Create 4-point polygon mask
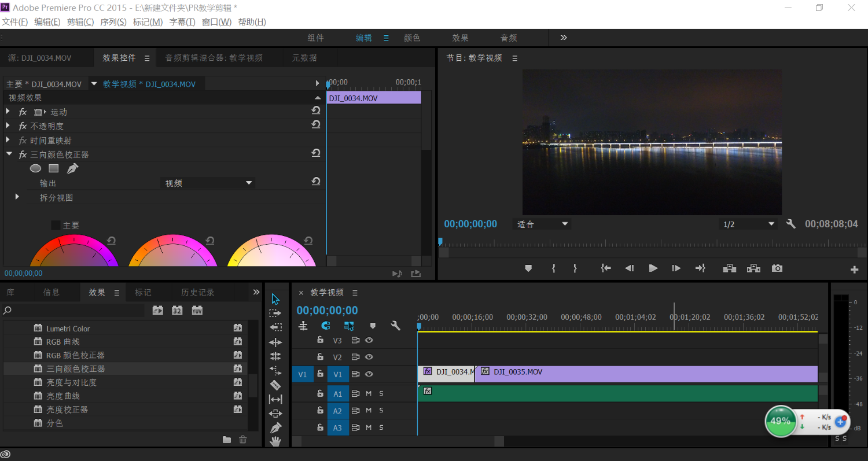 tap(54, 168)
